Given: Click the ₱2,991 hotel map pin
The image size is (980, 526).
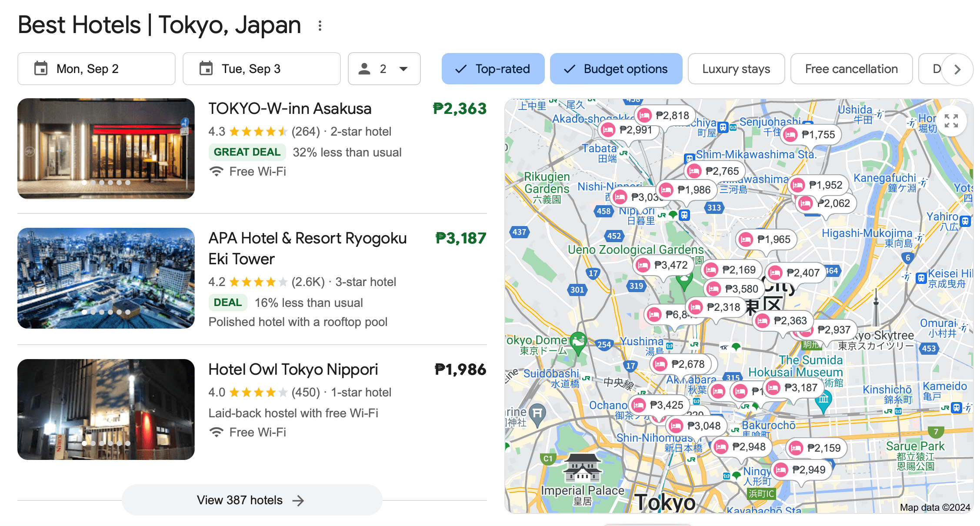Looking at the screenshot, I should pyautogui.click(x=628, y=130).
